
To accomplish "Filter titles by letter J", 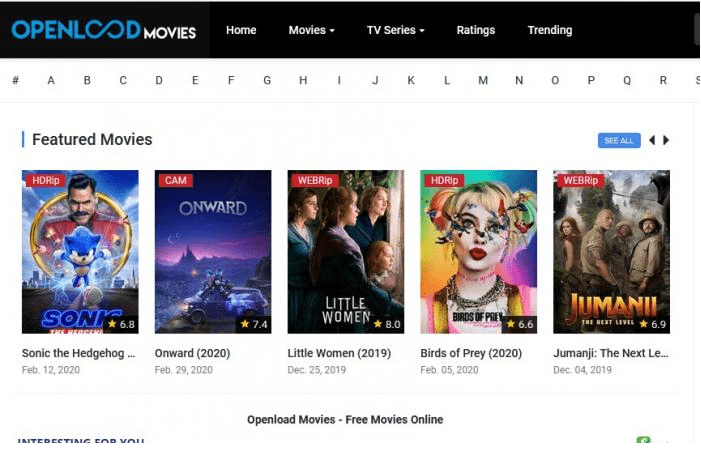I will [375, 80].
